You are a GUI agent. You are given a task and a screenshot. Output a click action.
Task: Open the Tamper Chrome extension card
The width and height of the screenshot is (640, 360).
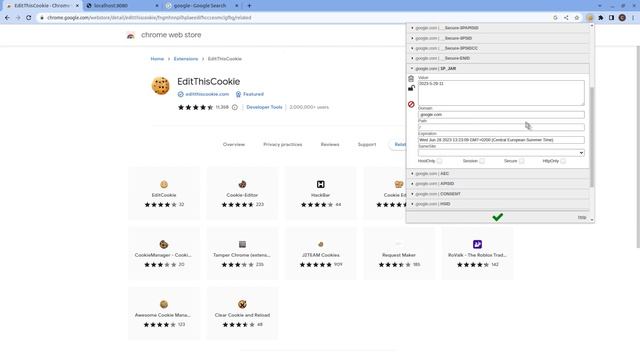point(242,253)
